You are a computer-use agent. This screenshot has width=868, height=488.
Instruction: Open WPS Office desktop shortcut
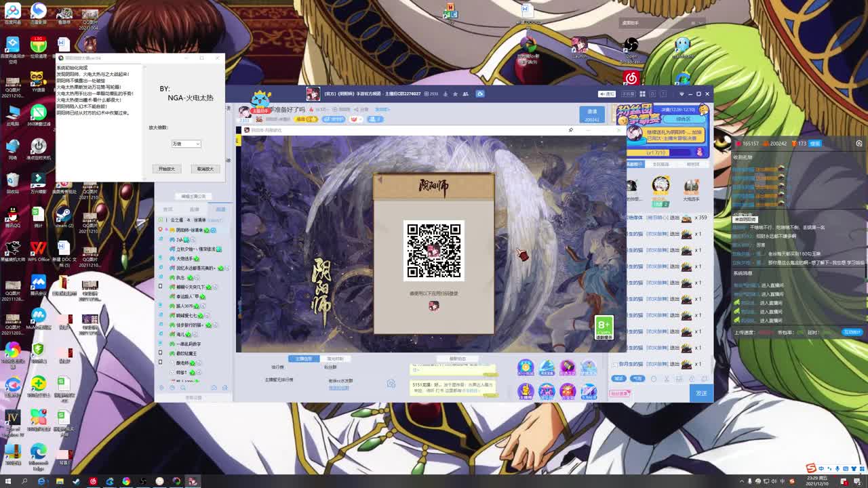point(38,250)
